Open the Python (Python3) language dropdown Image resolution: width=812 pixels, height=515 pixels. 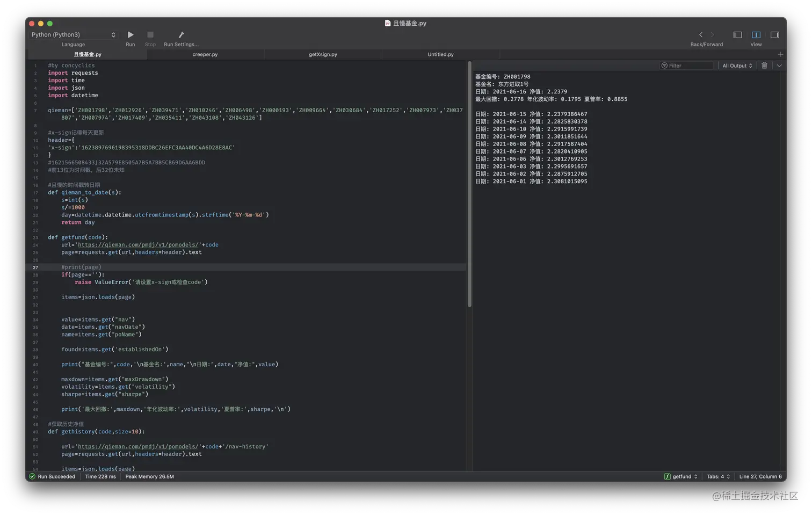coord(73,35)
